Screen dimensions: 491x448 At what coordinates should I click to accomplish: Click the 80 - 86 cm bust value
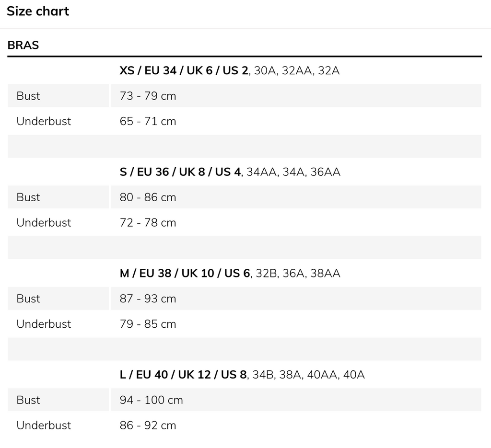coord(148,197)
